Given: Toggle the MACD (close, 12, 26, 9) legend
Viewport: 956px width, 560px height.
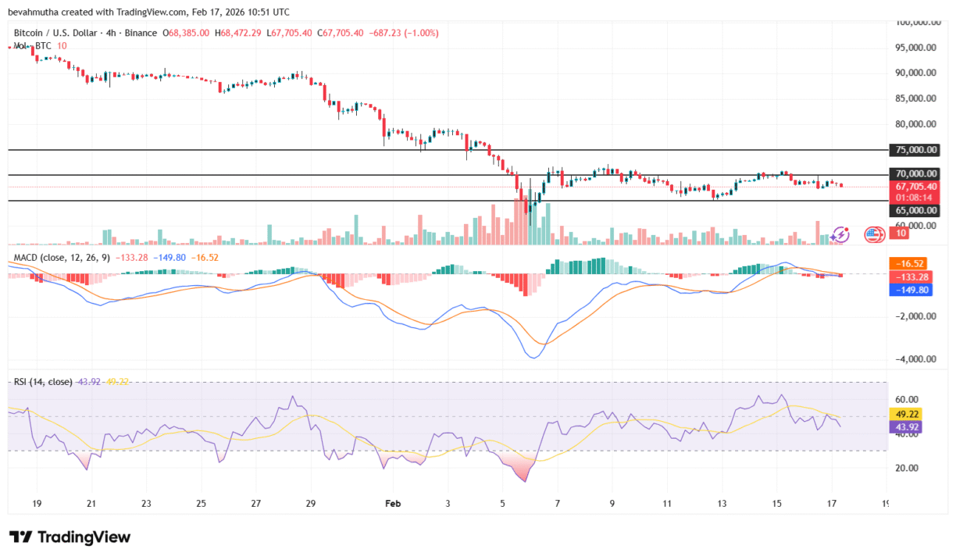Looking at the screenshot, I should click(x=61, y=256).
